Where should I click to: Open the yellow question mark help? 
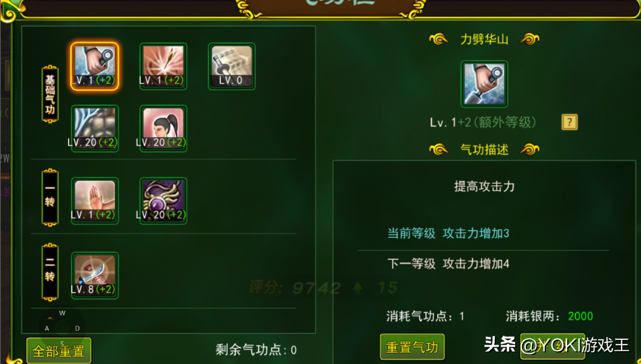[x=570, y=122]
